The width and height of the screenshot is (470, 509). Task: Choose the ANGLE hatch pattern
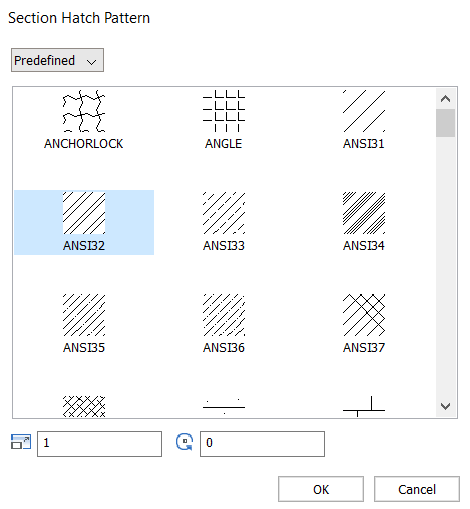(224, 119)
